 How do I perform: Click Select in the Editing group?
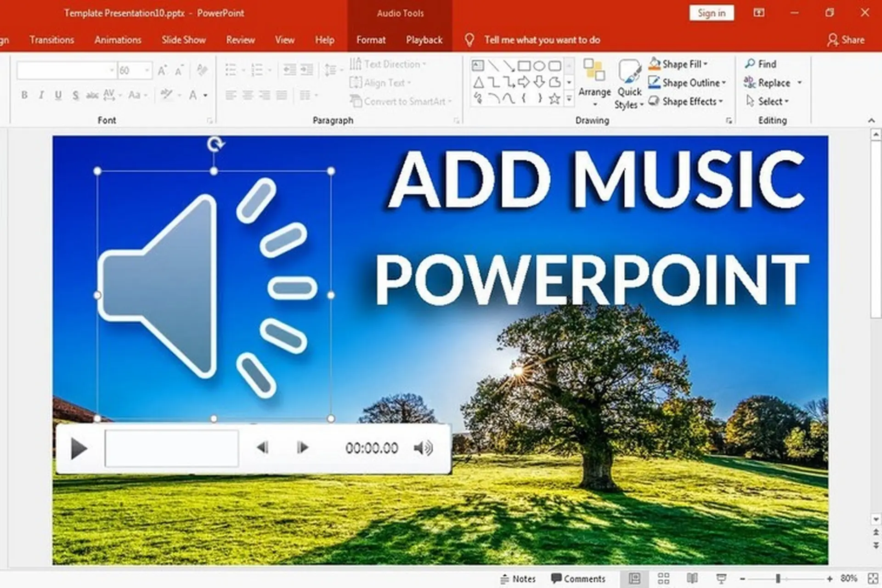[769, 102]
